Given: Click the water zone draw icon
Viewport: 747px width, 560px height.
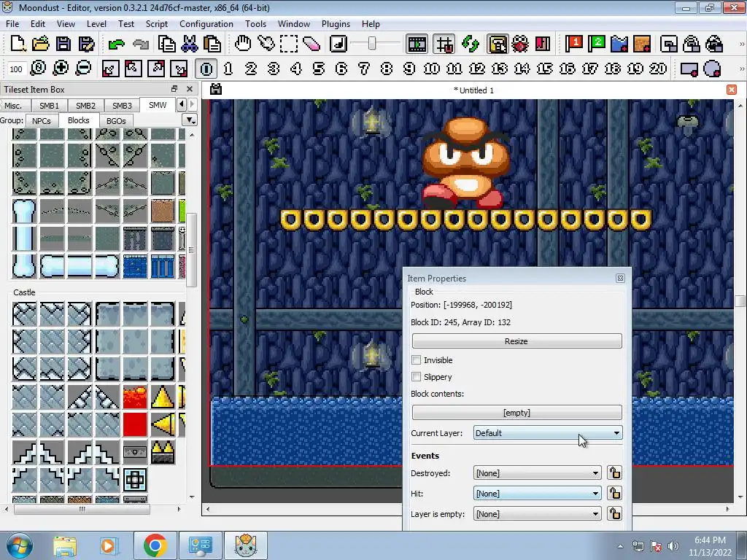Looking at the screenshot, I should (619, 44).
